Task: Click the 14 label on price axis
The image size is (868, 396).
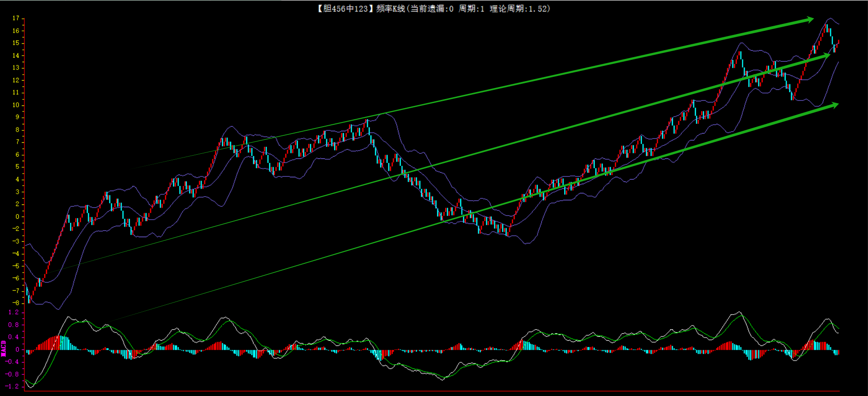Action: click(16, 55)
